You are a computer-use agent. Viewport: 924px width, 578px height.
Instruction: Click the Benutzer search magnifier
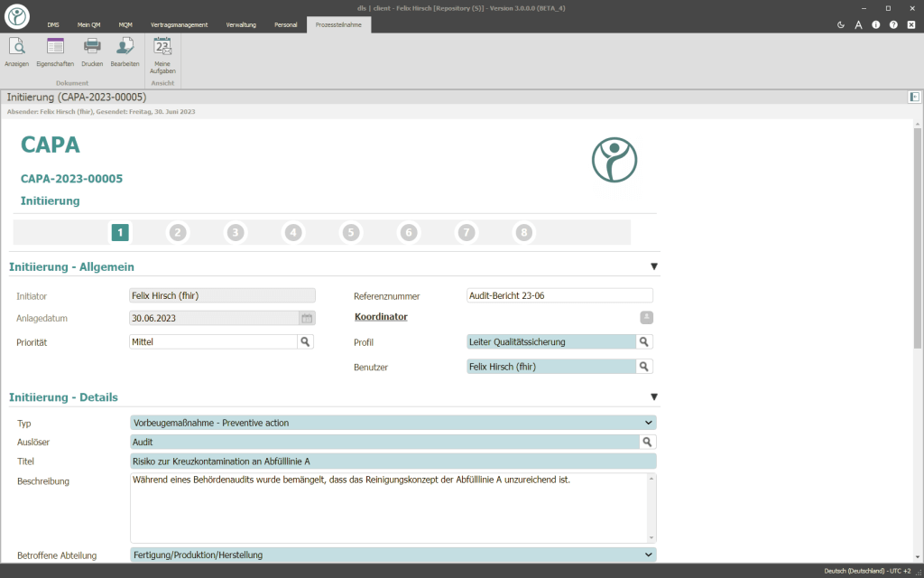(x=644, y=367)
